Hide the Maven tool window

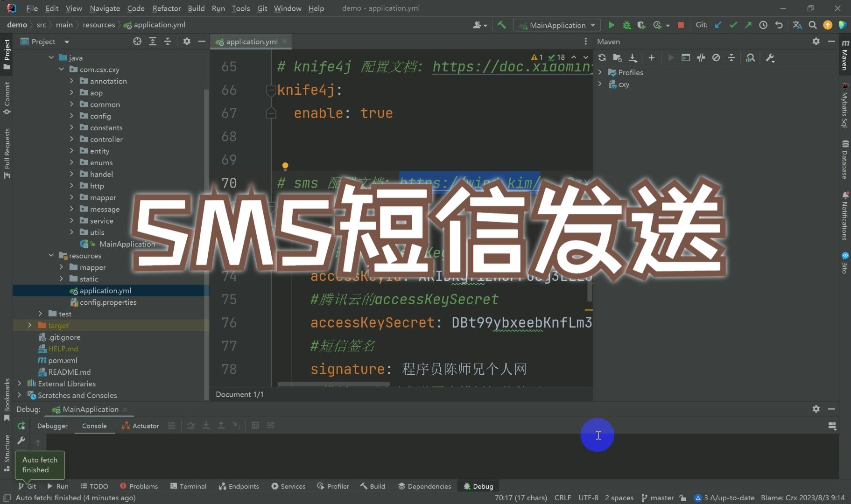click(x=831, y=42)
